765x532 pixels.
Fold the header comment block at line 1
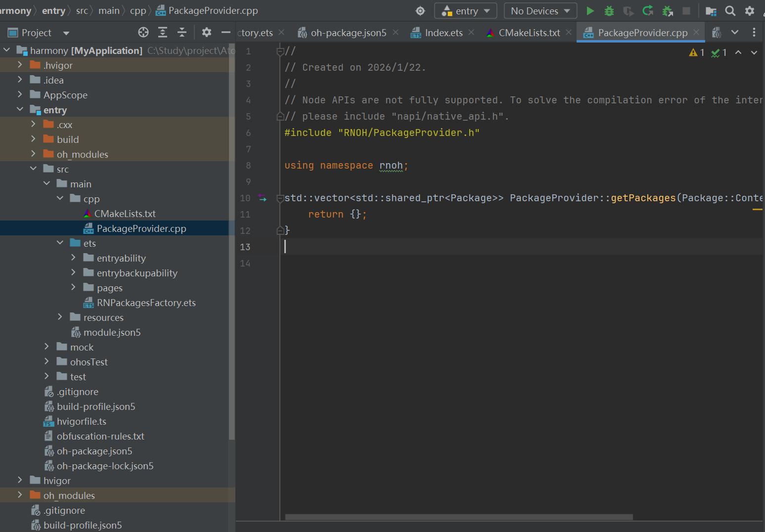point(280,51)
